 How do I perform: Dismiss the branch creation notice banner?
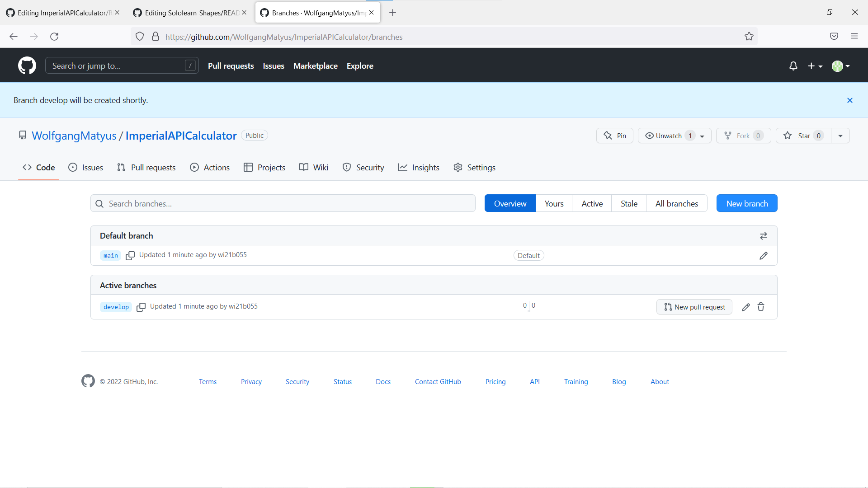(850, 100)
